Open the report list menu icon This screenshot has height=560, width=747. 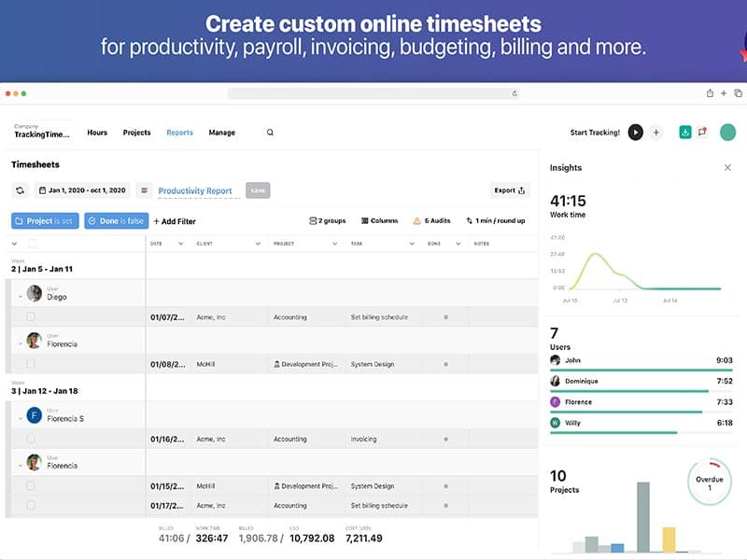144,190
